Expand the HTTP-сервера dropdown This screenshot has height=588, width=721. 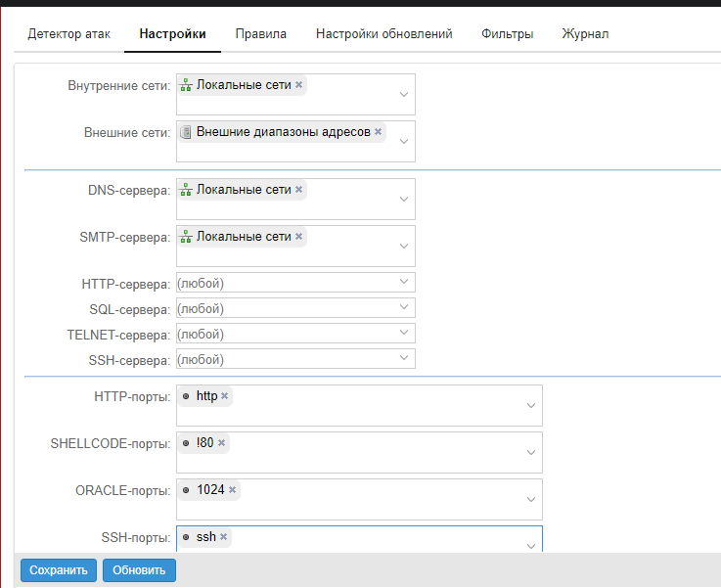coord(404,282)
